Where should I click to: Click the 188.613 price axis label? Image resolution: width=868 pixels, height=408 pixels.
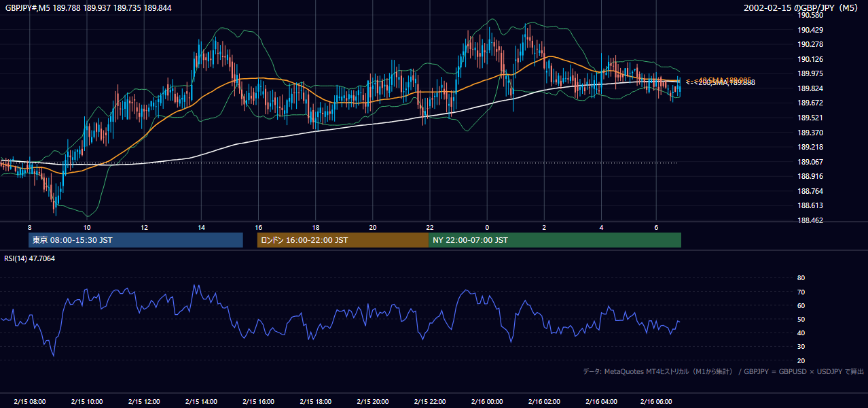[x=810, y=205]
